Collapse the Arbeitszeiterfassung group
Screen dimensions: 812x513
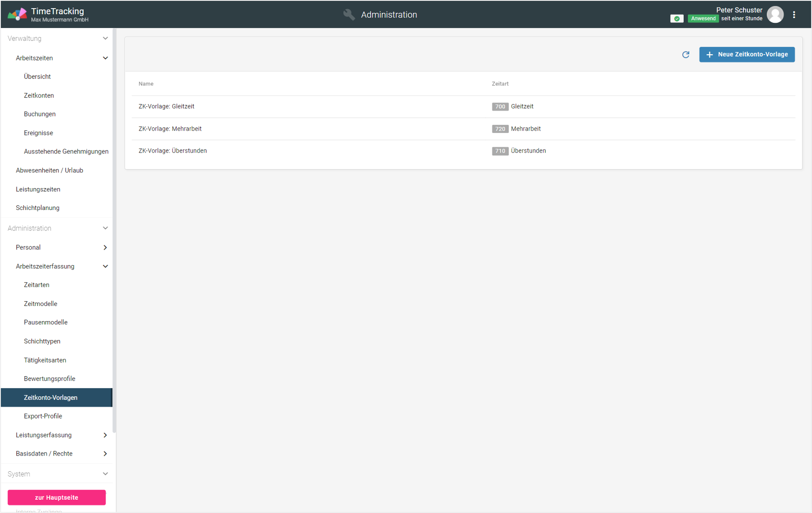105,266
